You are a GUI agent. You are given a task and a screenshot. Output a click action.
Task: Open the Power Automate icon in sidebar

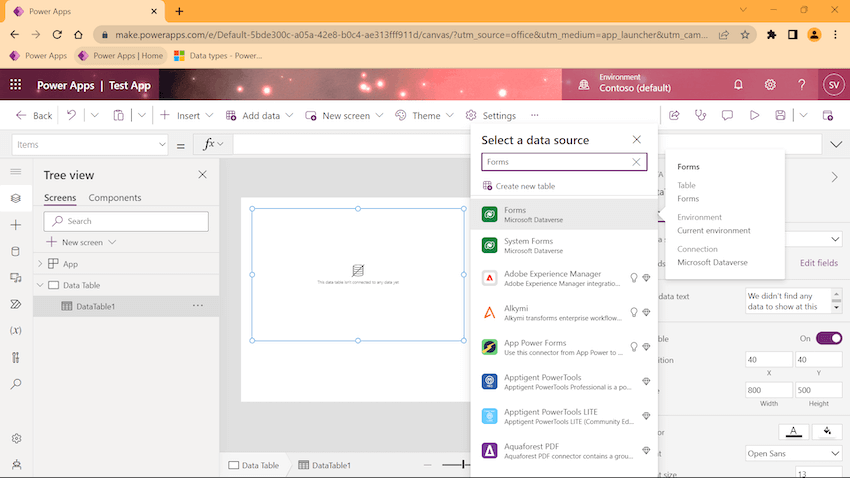point(16,304)
